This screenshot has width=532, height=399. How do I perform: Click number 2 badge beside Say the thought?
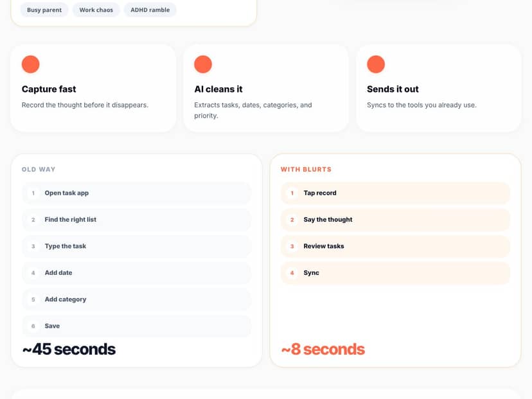coord(292,220)
